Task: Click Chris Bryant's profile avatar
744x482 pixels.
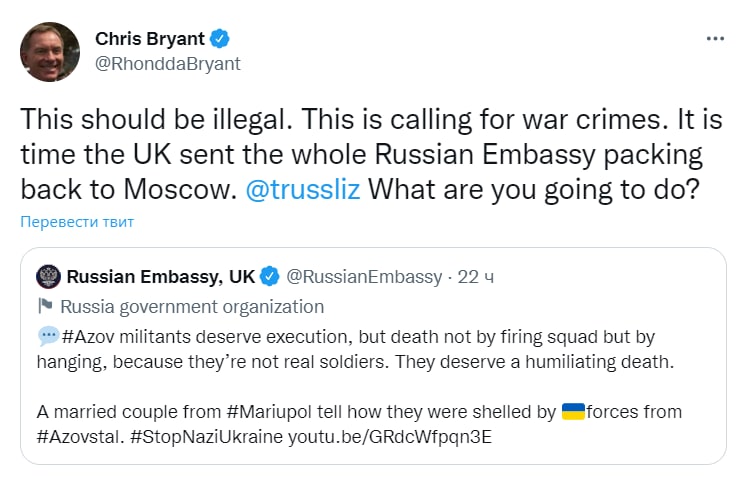Action: pyautogui.click(x=49, y=51)
